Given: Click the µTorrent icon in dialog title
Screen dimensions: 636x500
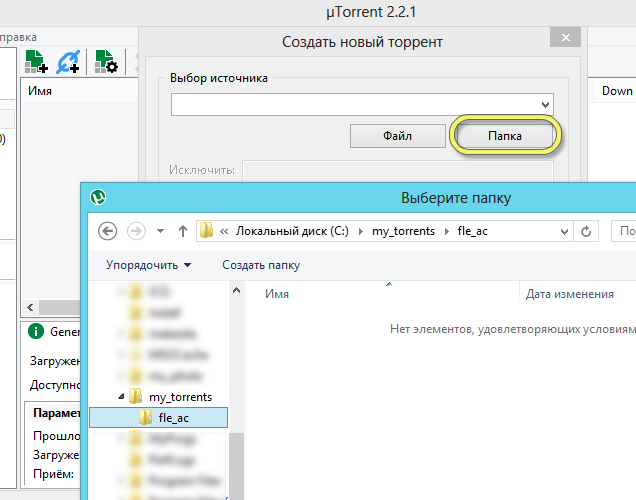Looking at the screenshot, I should (98, 197).
